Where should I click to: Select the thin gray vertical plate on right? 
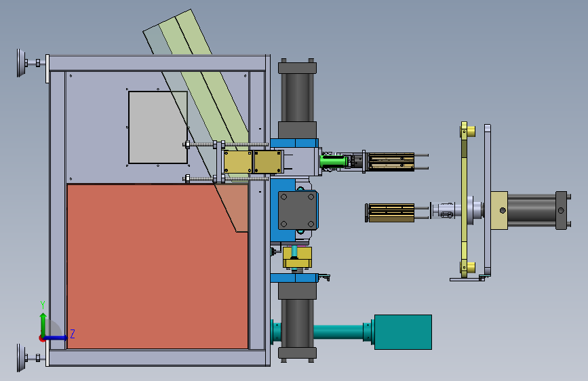[x=487, y=201]
